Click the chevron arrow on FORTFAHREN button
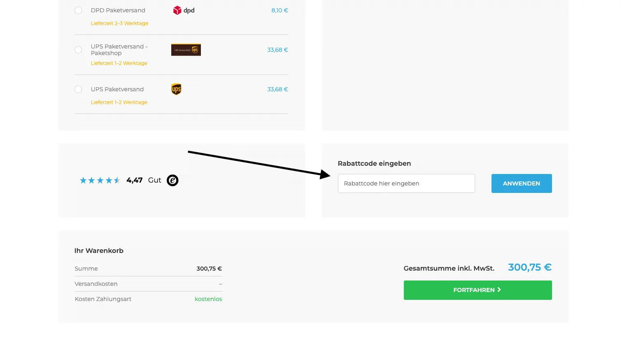Viewport: 622px width, 364px height. (x=499, y=290)
